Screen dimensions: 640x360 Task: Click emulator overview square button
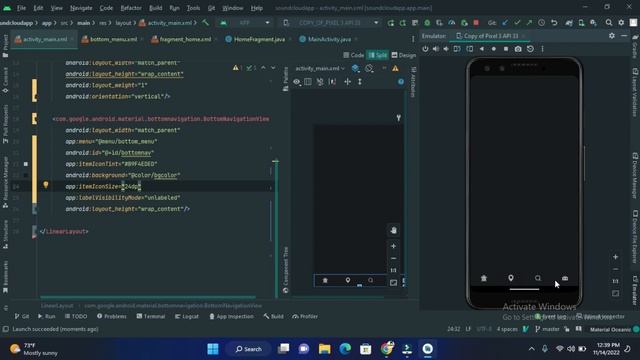tap(506, 49)
